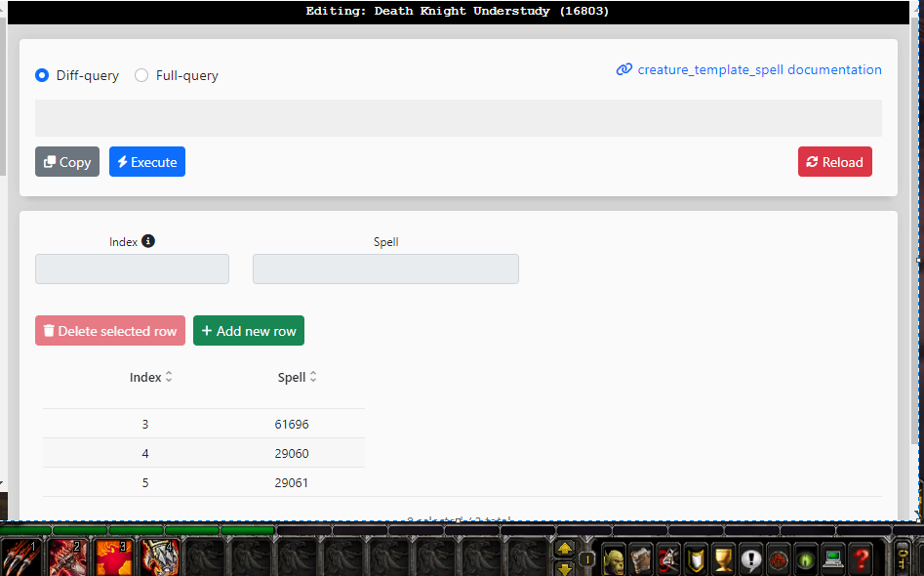Click inside the Spell filter input field
This screenshot has width=924, height=576.
click(x=384, y=268)
